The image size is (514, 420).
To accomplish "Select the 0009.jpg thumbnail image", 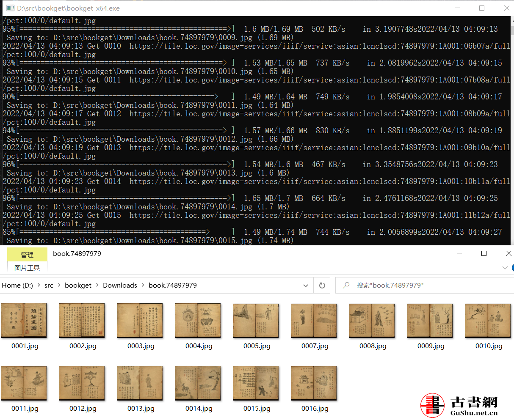I will pyautogui.click(x=430, y=321).
